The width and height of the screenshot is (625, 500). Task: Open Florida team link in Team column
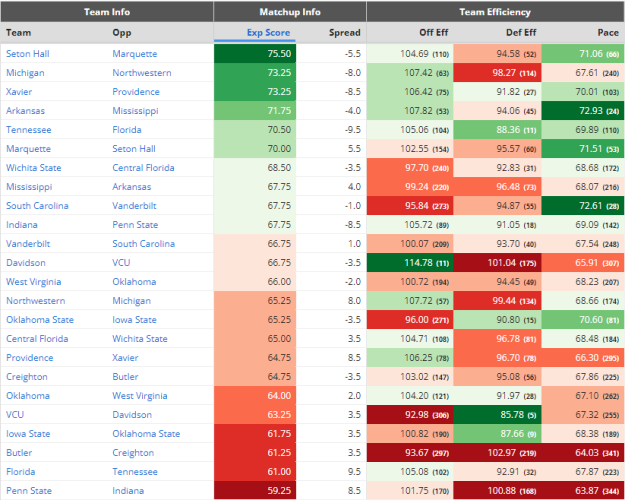[20, 472]
